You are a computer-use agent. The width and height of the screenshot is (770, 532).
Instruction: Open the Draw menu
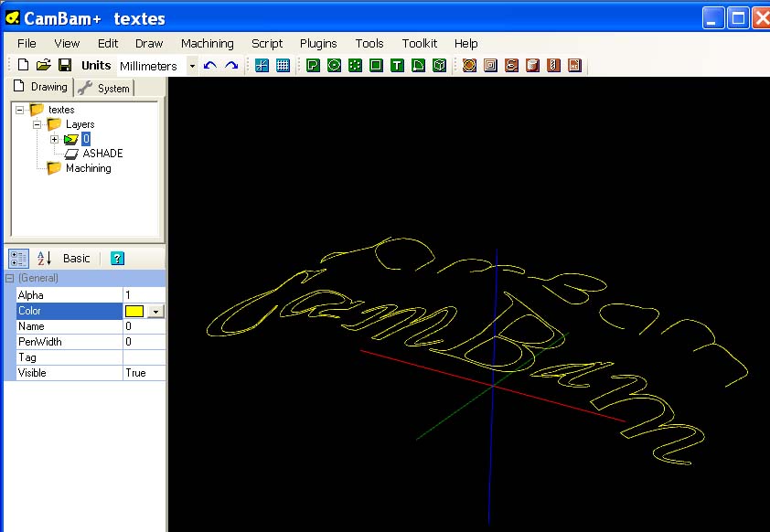click(x=149, y=44)
